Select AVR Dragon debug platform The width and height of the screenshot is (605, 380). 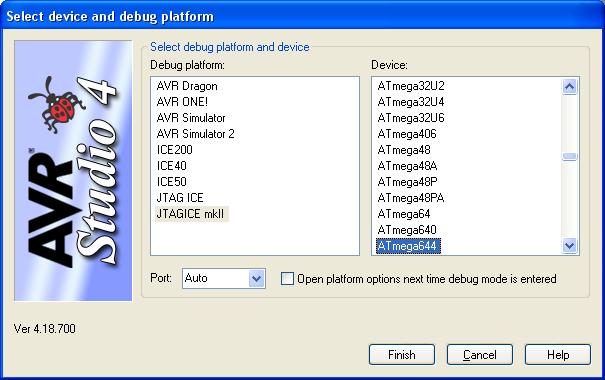click(x=187, y=86)
